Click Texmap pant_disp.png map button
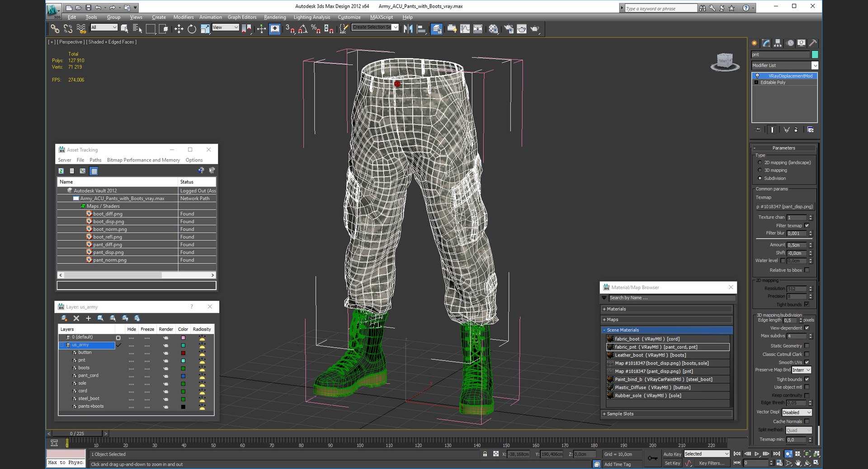Image resolution: width=868 pixels, height=469 pixels. click(x=784, y=206)
